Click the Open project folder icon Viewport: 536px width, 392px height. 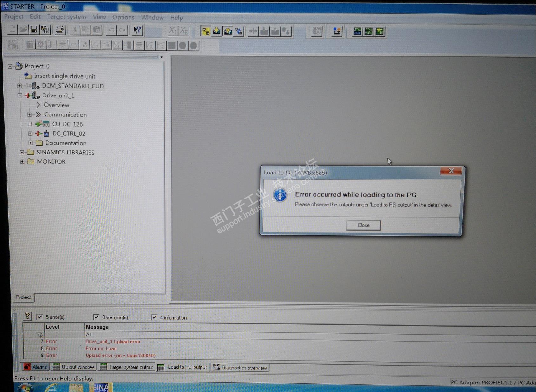tap(23, 29)
